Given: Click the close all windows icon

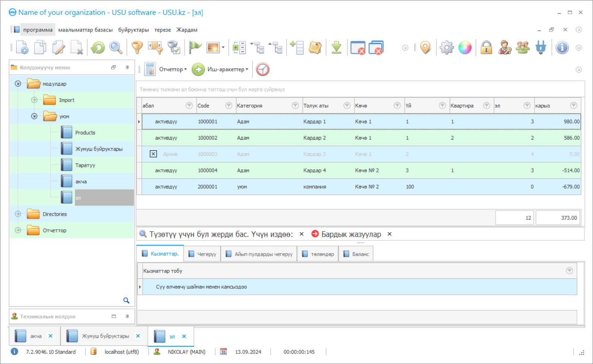Looking at the screenshot, I should click(x=376, y=48).
